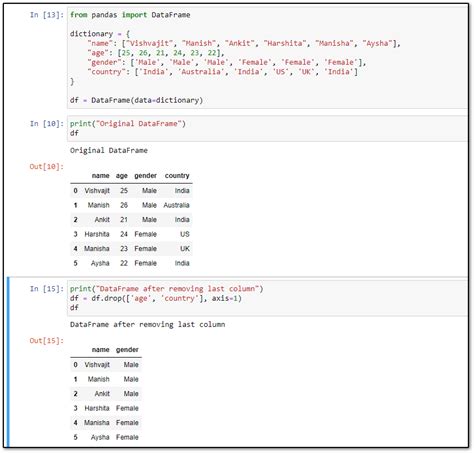Select the In [15] prompt label
Viewport: 474px width, 453px height.
[46, 289]
